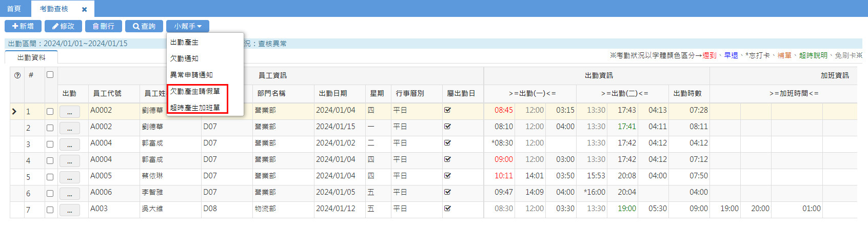The width and height of the screenshot is (868, 227).
Task: Check the select-all checkbox in header
Action: tap(50, 75)
